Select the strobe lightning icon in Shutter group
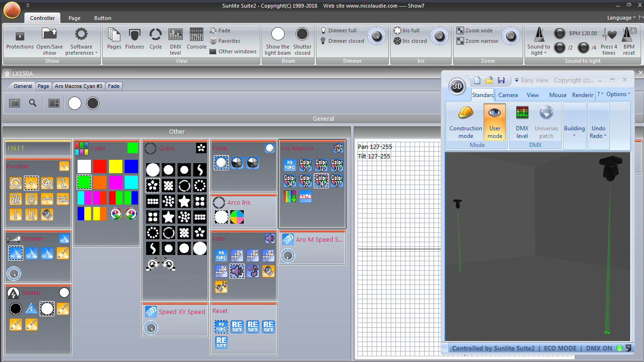644x362 pixels. [x=31, y=309]
